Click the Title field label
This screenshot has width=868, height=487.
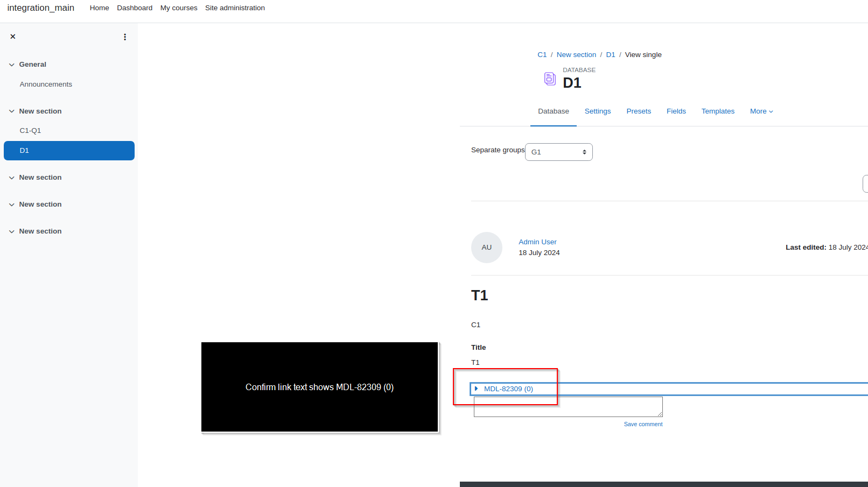click(478, 348)
